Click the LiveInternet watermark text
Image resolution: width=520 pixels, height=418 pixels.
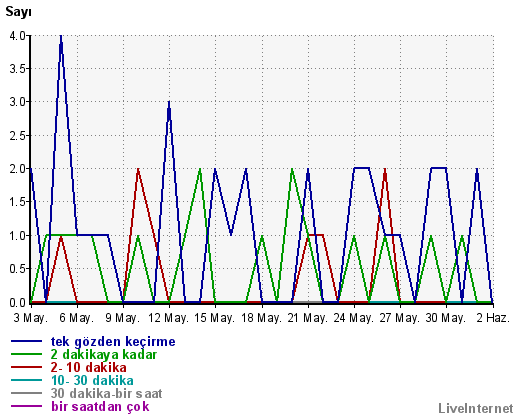point(476,408)
